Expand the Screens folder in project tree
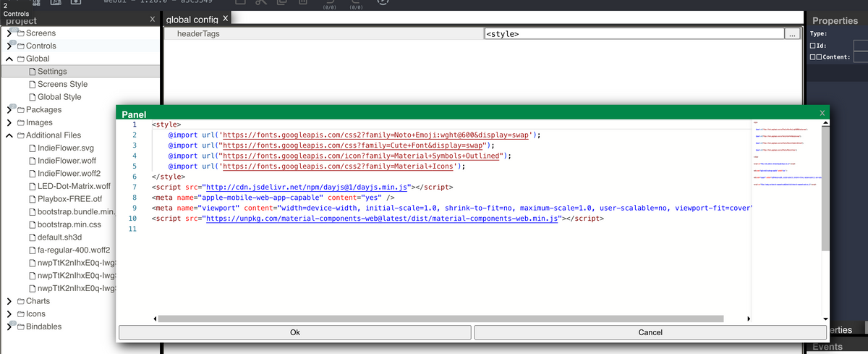 (9, 33)
